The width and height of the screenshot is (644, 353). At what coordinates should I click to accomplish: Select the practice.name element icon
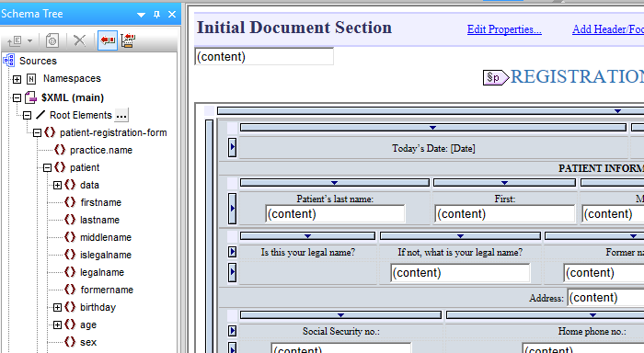60,150
